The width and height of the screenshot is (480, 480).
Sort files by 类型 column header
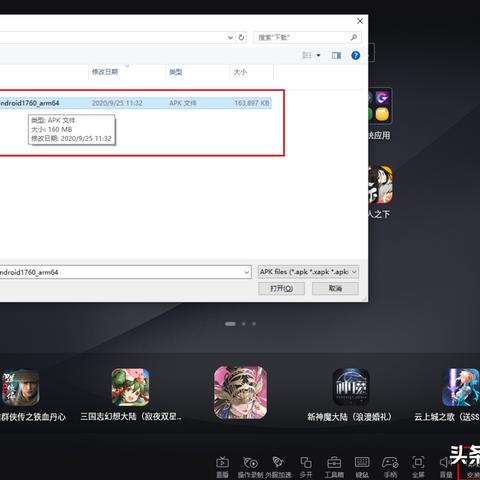tap(175, 72)
